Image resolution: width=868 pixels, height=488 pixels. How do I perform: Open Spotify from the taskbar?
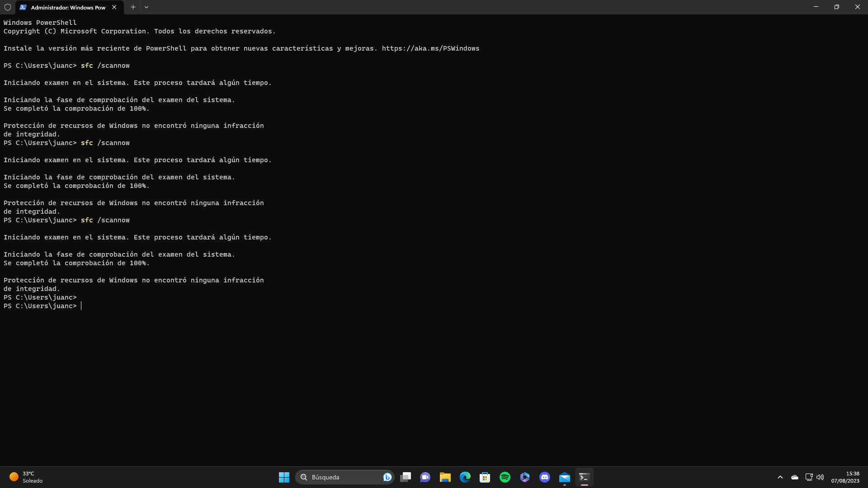pos(505,477)
